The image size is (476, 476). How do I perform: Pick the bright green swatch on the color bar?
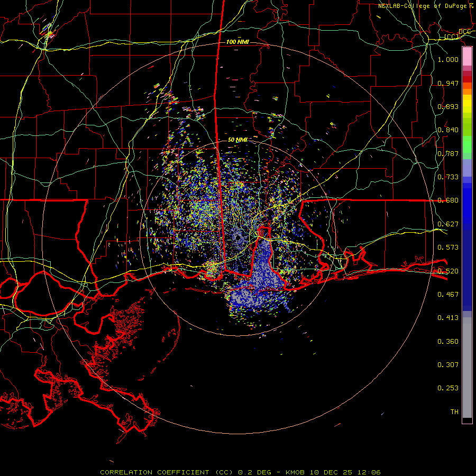[x=467, y=144]
